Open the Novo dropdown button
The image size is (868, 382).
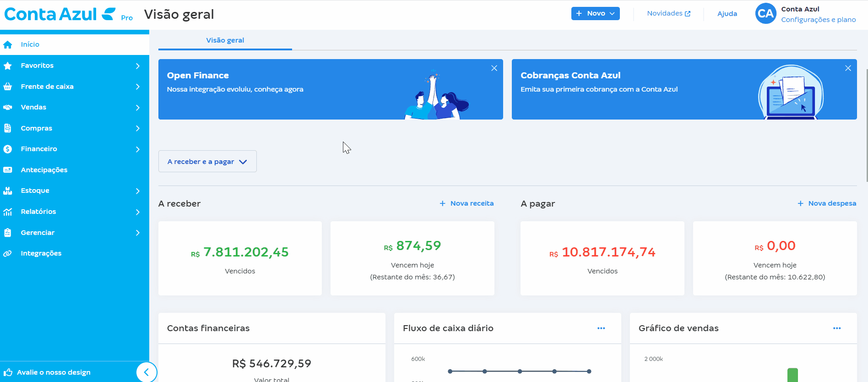(595, 13)
